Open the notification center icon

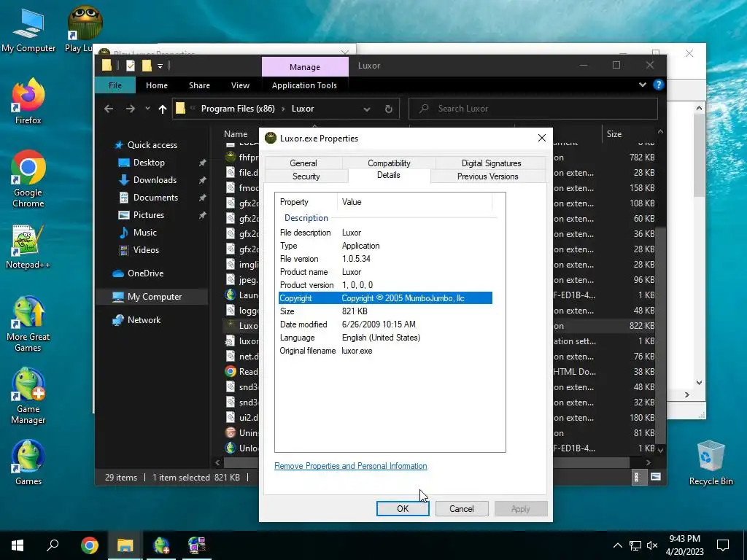[723, 545]
